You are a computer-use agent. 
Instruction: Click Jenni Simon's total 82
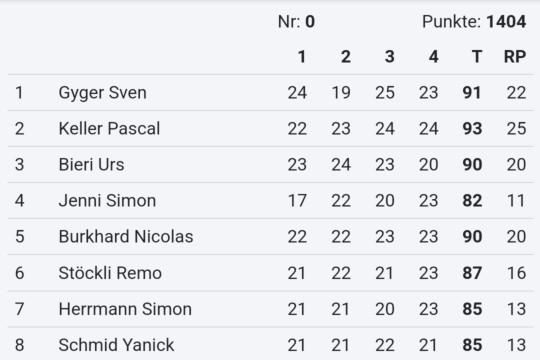[472, 201]
